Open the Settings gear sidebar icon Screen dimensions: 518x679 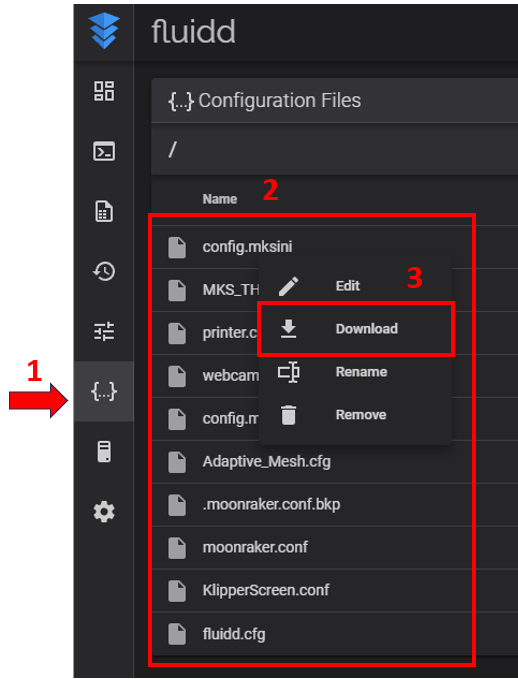pos(104,512)
